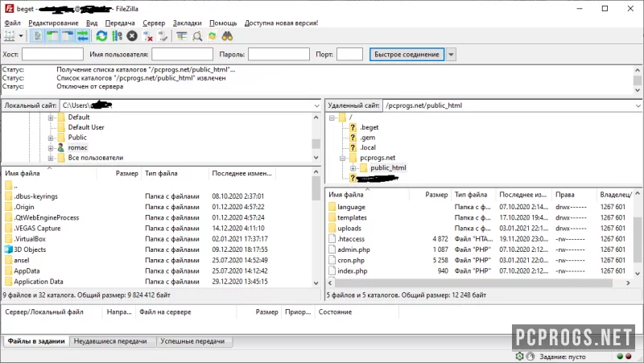Expand the Все пользователи folder node
The width and height of the screenshot is (644, 363).
(51, 158)
